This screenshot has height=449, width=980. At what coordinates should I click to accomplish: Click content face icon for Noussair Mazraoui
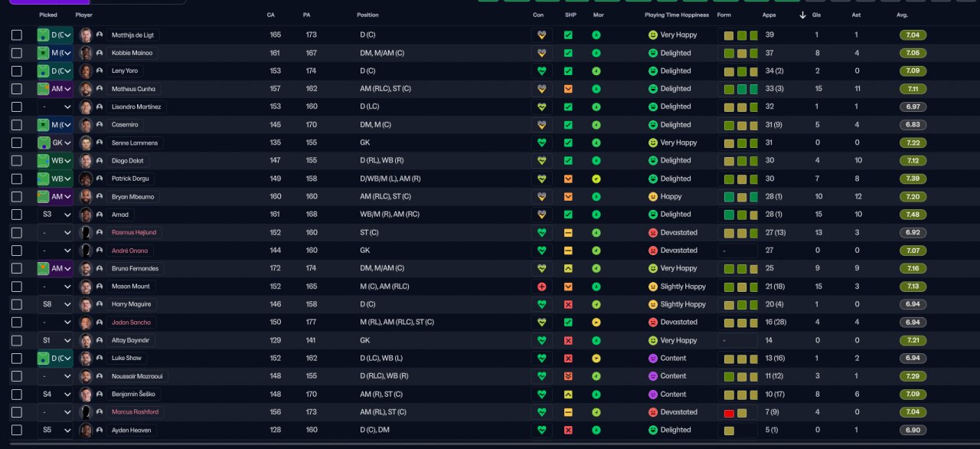click(653, 376)
